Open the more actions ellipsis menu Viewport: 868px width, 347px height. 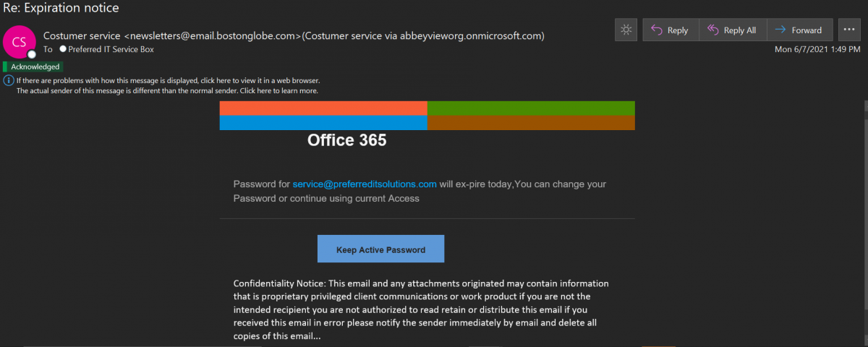849,30
